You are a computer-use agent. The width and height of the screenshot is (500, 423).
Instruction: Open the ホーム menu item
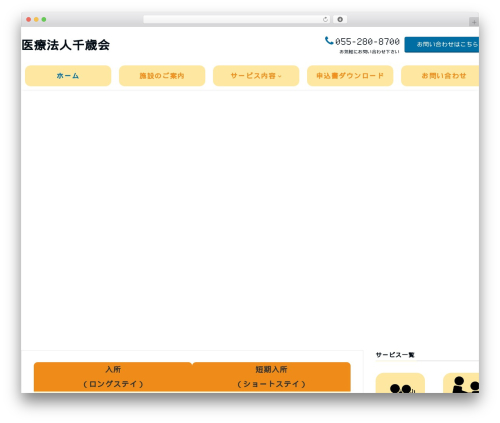pyautogui.click(x=68, y=76)
